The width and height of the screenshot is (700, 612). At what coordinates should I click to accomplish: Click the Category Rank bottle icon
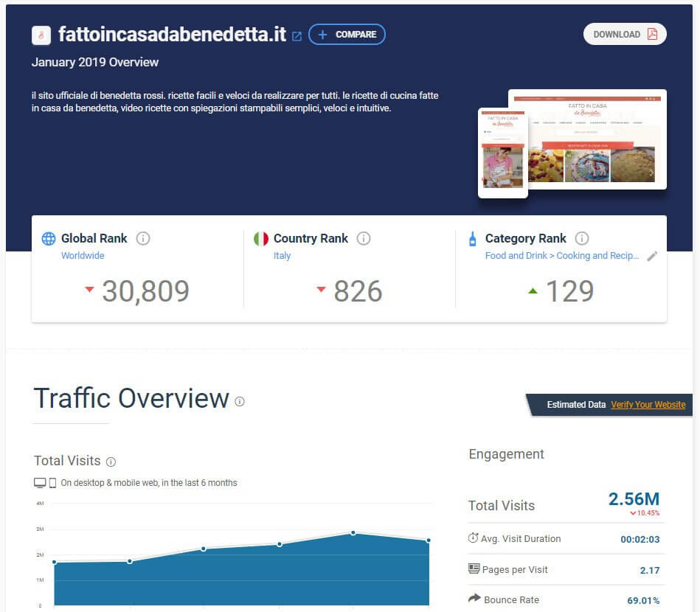pos(473,239)
